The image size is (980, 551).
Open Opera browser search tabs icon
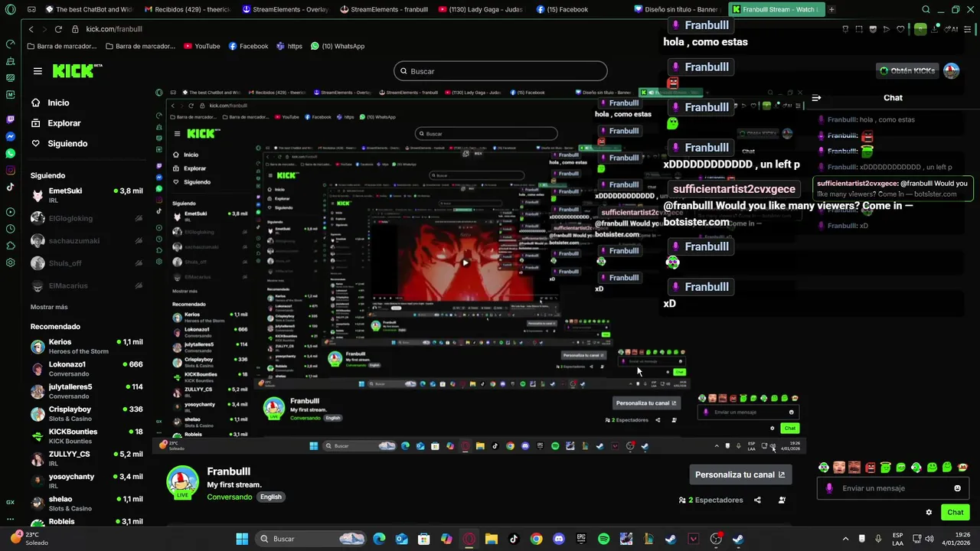[926, 9]
